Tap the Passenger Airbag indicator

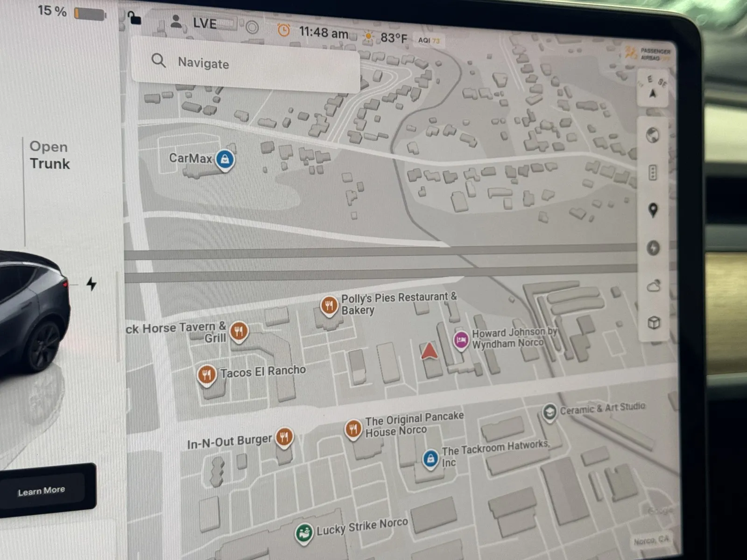648,54
